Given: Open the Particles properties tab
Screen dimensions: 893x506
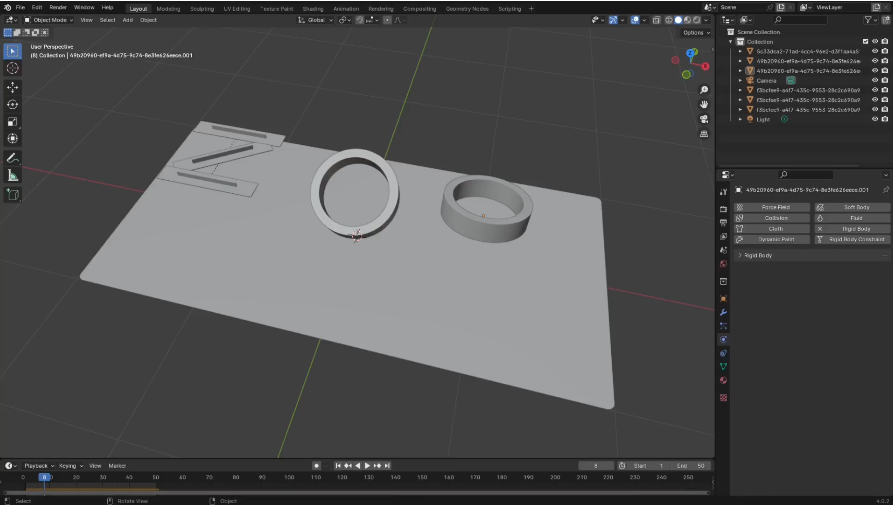Looking at the screenshot, I should (723, 326).
